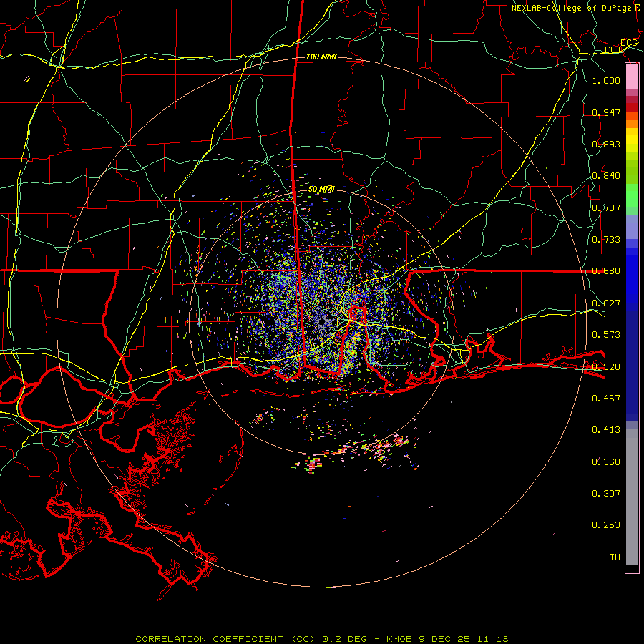Click the "9 DEC 25" date text
644x644 pixels.
point(445,639)
